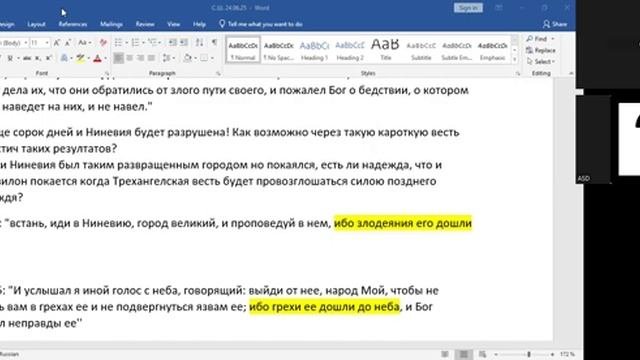Apply the Normal style

pos(243,50)
